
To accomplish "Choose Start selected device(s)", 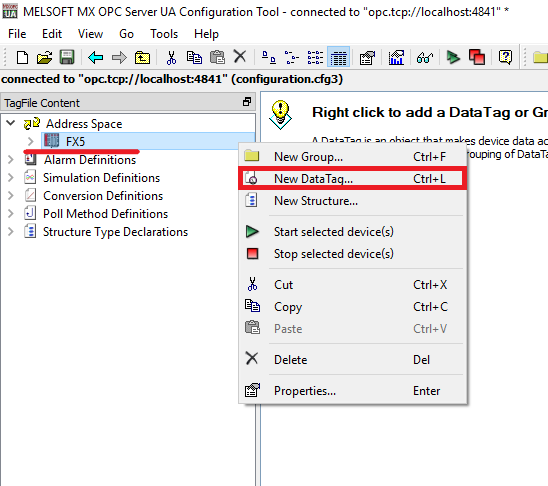I will pyautogui.click(x=353, y=232).
